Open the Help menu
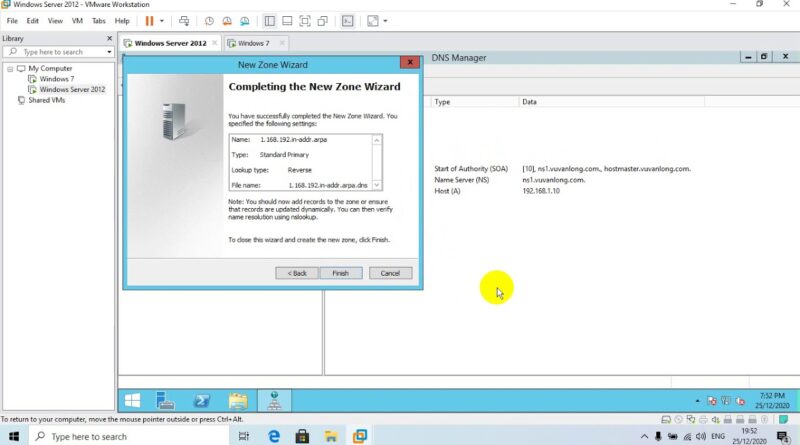 pyautogui.click(x=122, y=21)
